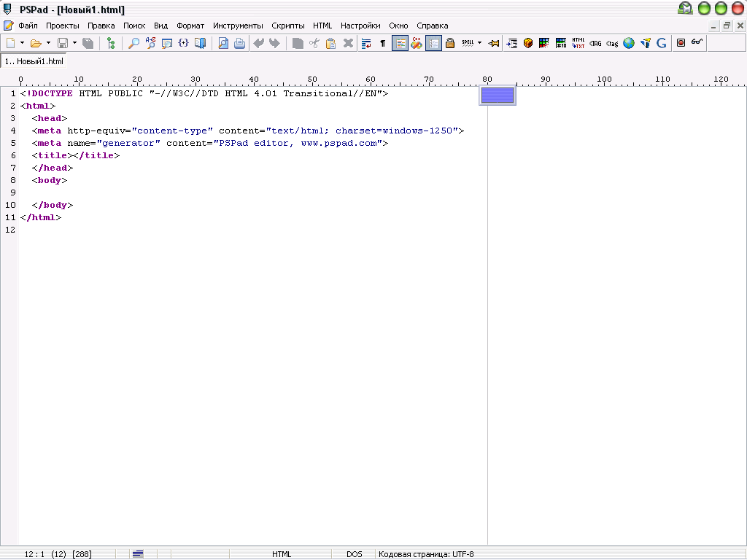Toggle the stay-on-top pin icon
The width and height of the screenshot is (747, 560).
click(x=494, y=43)
